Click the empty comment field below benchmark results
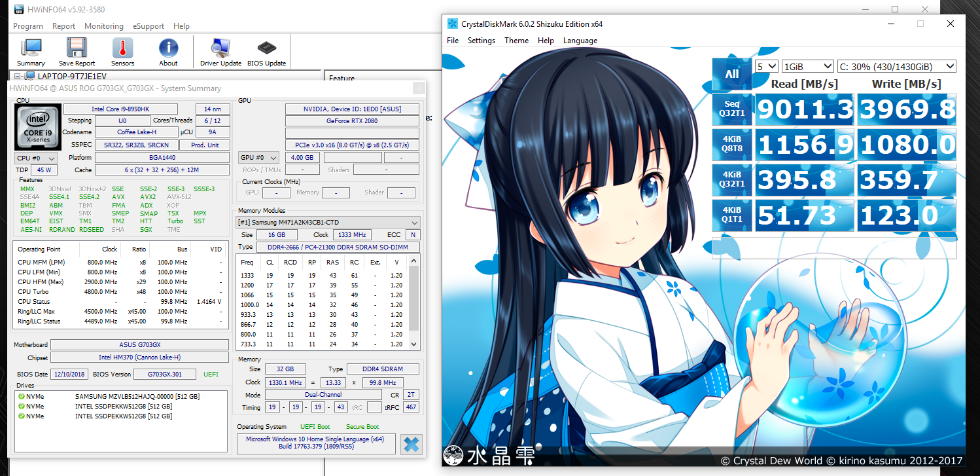The width and height of the screenshot is (980, 476). pyautogui.click(x=834, y=249)
